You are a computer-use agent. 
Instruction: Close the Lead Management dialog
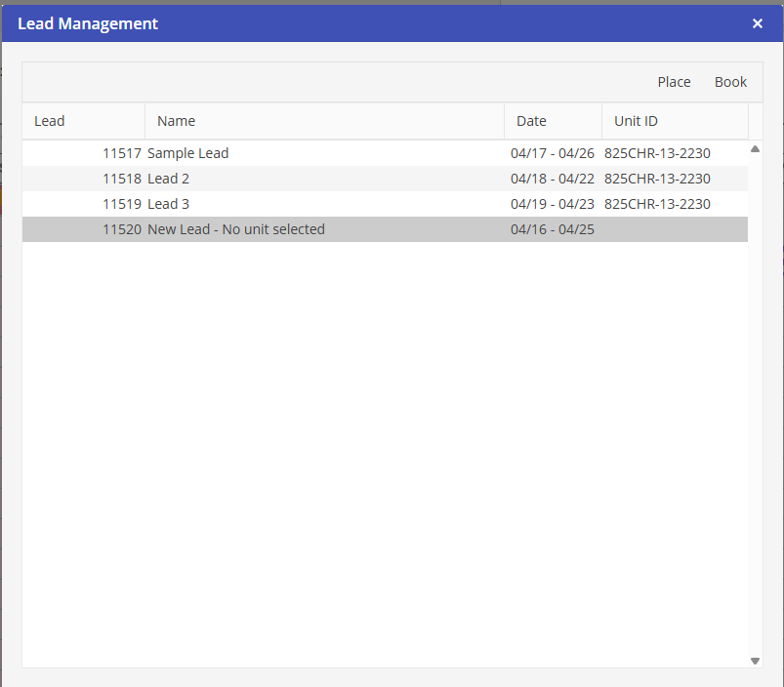[x=758, y=23]
